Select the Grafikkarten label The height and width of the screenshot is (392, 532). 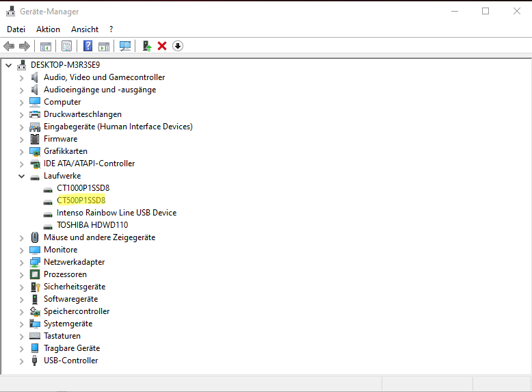click(x=66, y=151)
